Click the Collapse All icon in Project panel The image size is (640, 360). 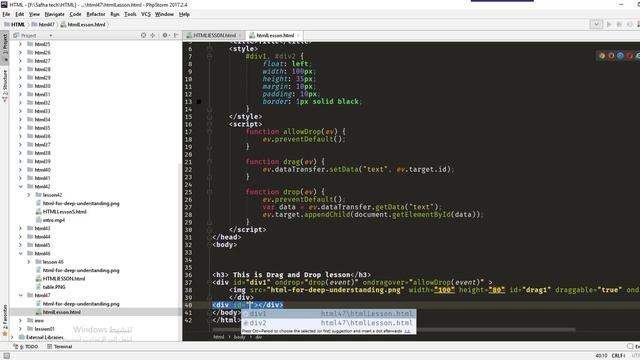[153, 36]
